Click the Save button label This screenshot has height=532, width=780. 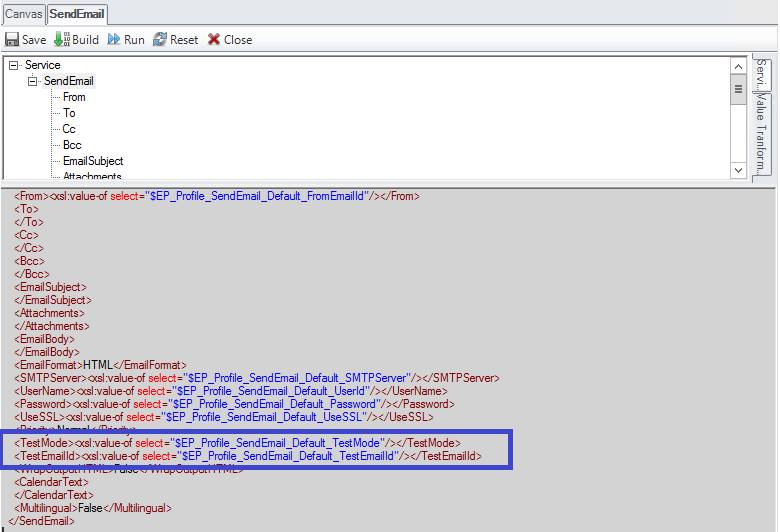click(34, 40)
